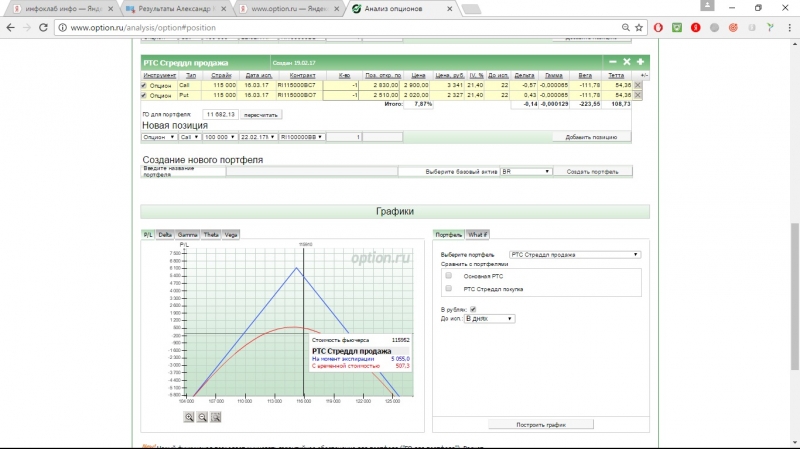
Task: Zoom in on the P/L chart
Action: (x=189, y=417)
